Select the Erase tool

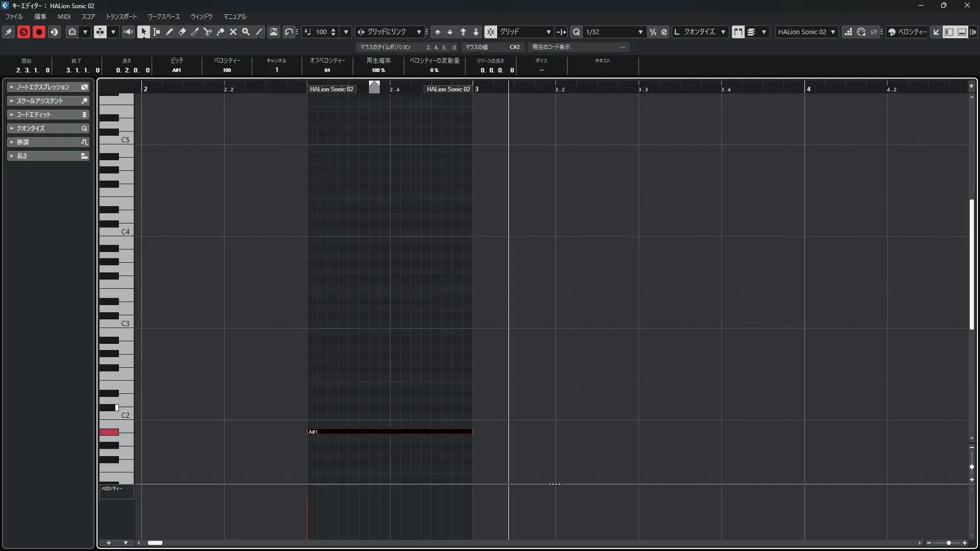182,32
